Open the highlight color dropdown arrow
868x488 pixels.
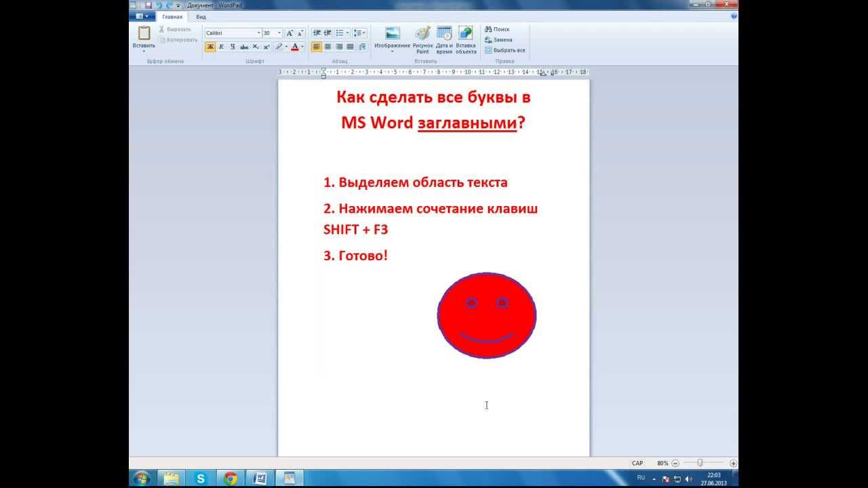coord(286,47)
